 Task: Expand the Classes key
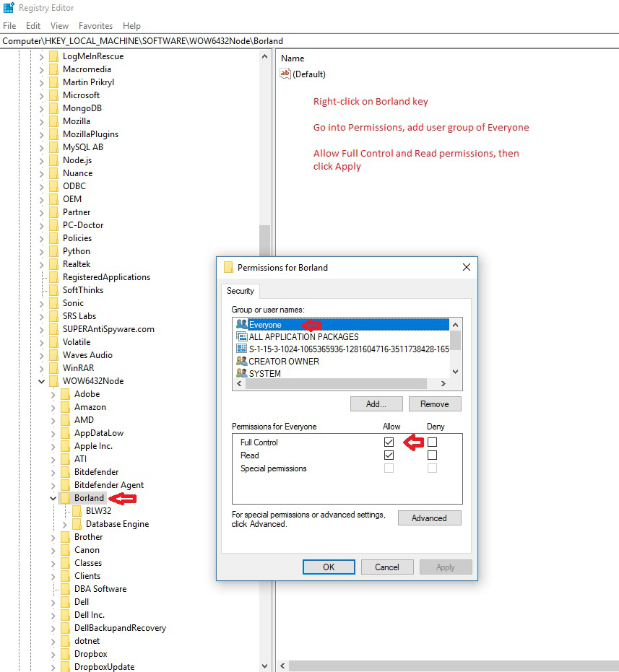click(53, 563)
